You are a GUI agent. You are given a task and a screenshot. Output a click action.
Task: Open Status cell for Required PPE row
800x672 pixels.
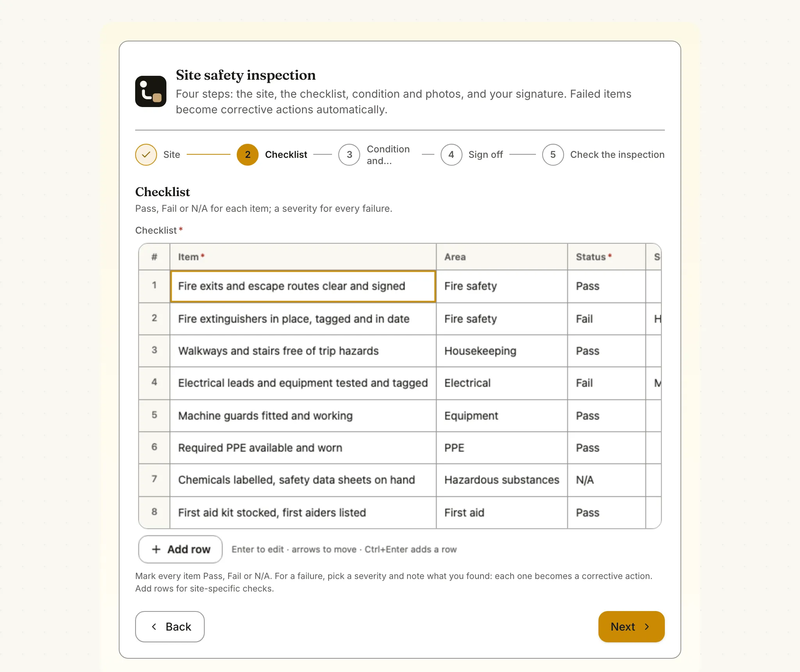pyautogui.click(x=607, y=448)
